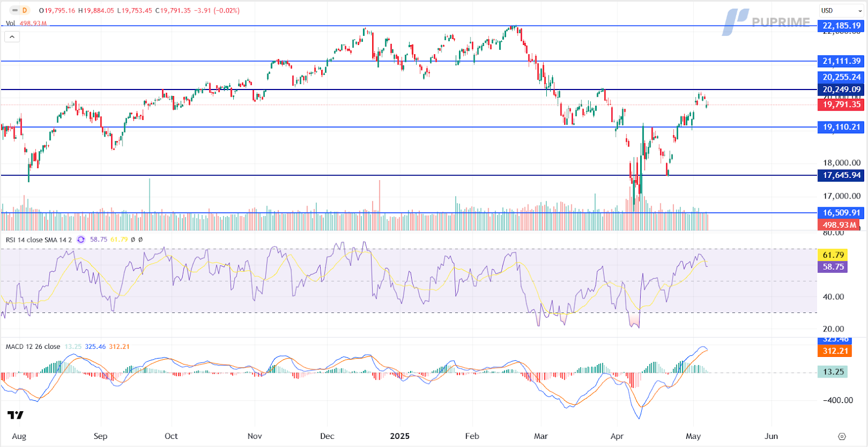868x447 pixels.
Task: Click the 17,000.00 price scale value
Action: tap(841, 196)
